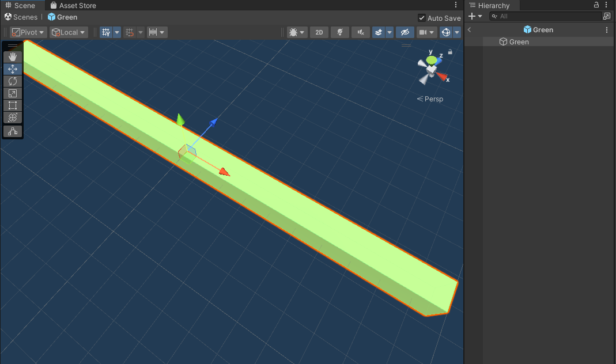Open the Hierarchy create plus menu

click(475, 16)
